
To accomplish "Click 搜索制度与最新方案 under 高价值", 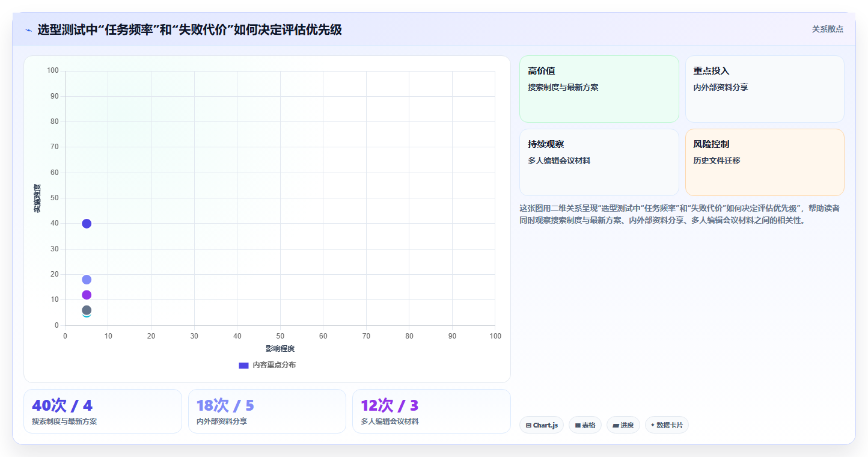I will (x=563, y=87).
